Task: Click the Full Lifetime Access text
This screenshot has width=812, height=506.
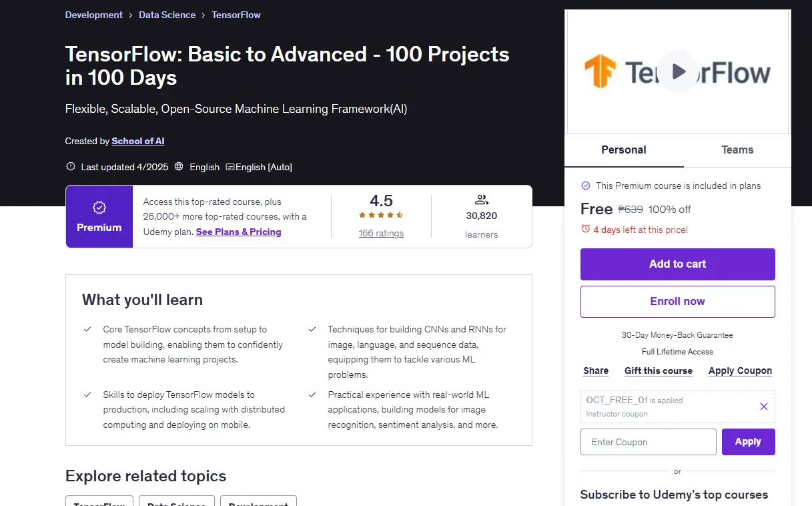Action: click(677, 352)
